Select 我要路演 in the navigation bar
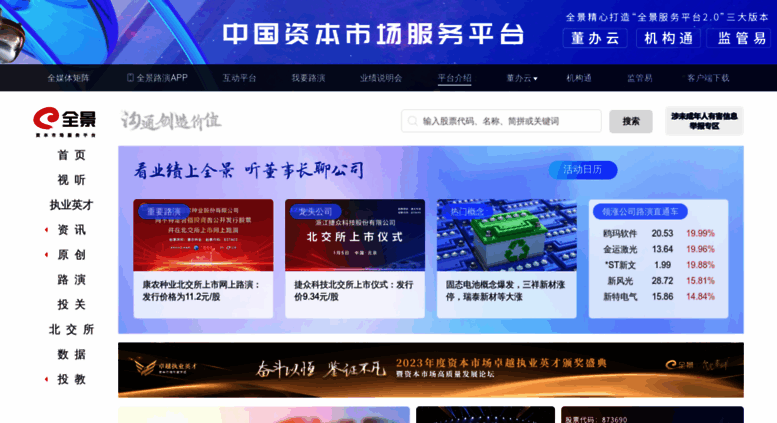Screen dimensions: 777x423 pyautogui.click(x=308, y=78)
